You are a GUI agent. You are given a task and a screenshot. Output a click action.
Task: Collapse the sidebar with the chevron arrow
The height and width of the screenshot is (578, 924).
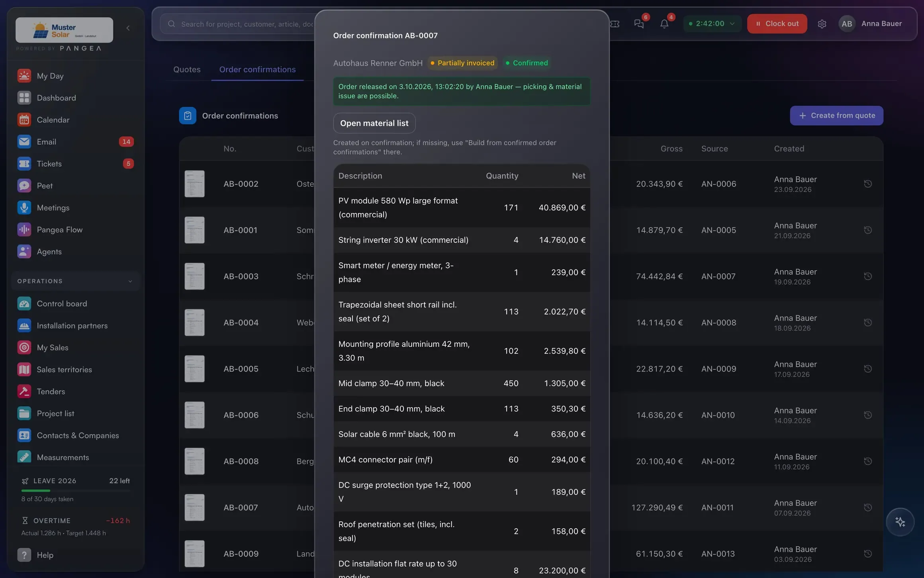[x=128, y=28]
